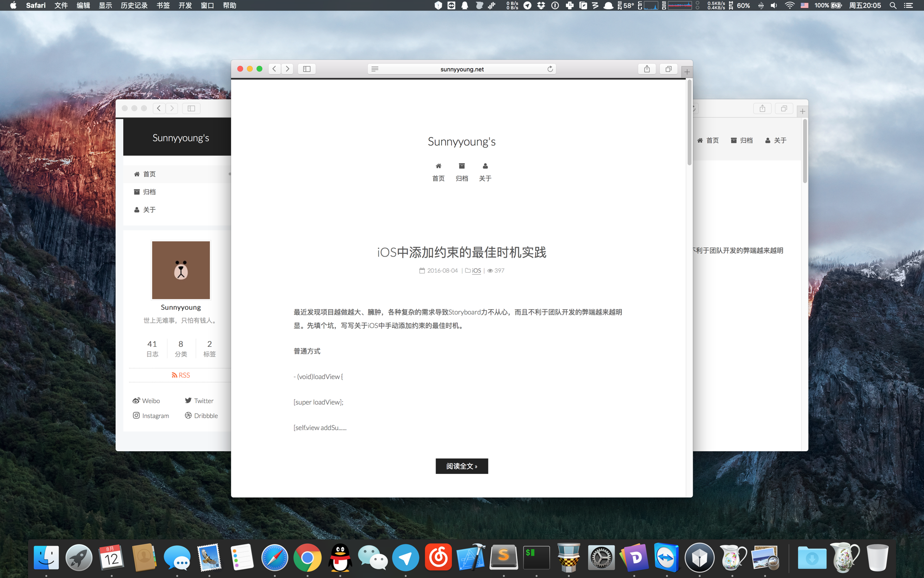Click the page refresh icon in address bar
This screenshot has height=578, width=924.
tap(551, 68)
